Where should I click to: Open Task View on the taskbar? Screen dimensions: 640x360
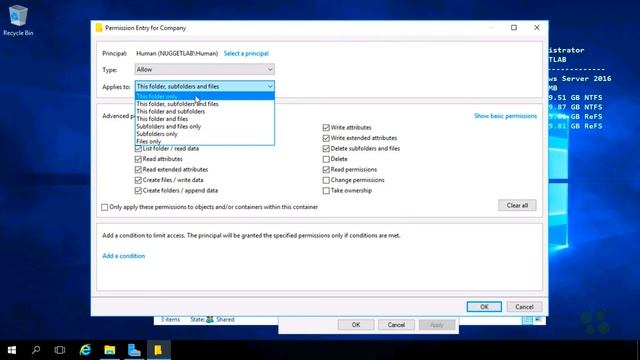[x=60, y=350]
